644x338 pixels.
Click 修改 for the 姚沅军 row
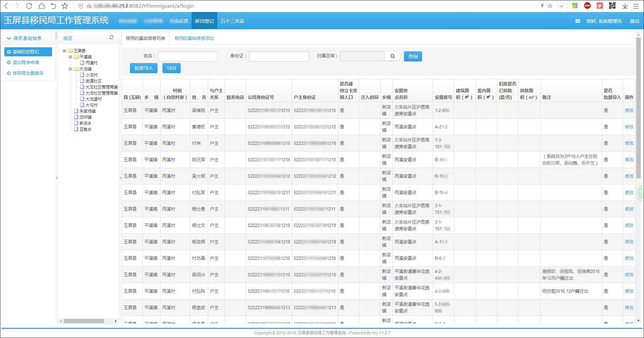(629, 160)
